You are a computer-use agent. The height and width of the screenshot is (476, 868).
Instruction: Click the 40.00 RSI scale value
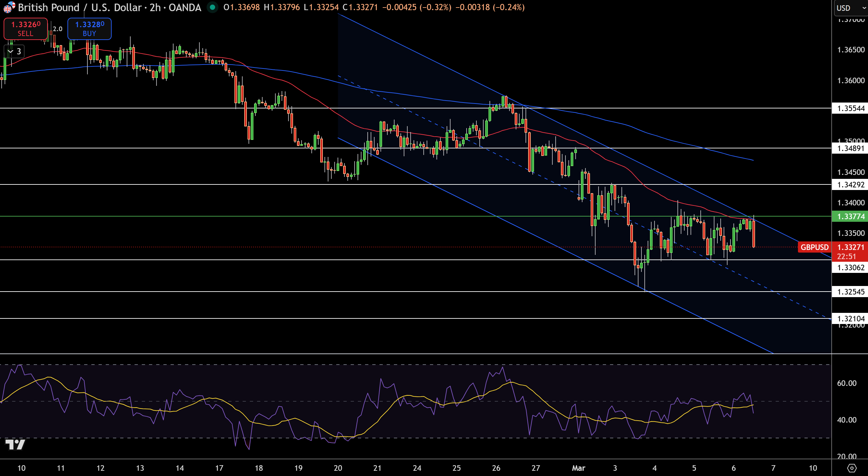tap(847, 420)
